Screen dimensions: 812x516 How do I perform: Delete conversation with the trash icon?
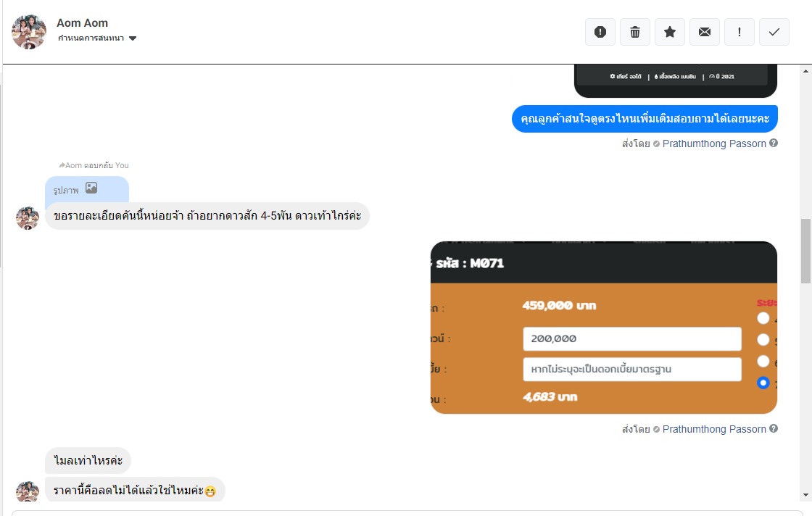[635, 32]
